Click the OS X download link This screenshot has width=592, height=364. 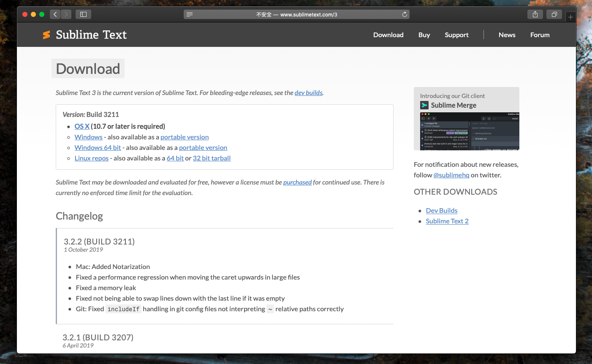[x=82, y=126]
